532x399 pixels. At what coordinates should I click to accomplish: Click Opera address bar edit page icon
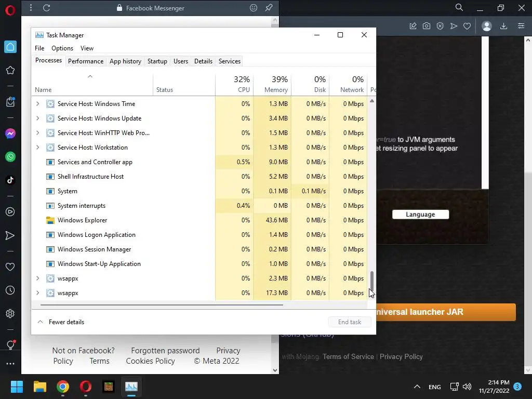click(x=413, y=26)
